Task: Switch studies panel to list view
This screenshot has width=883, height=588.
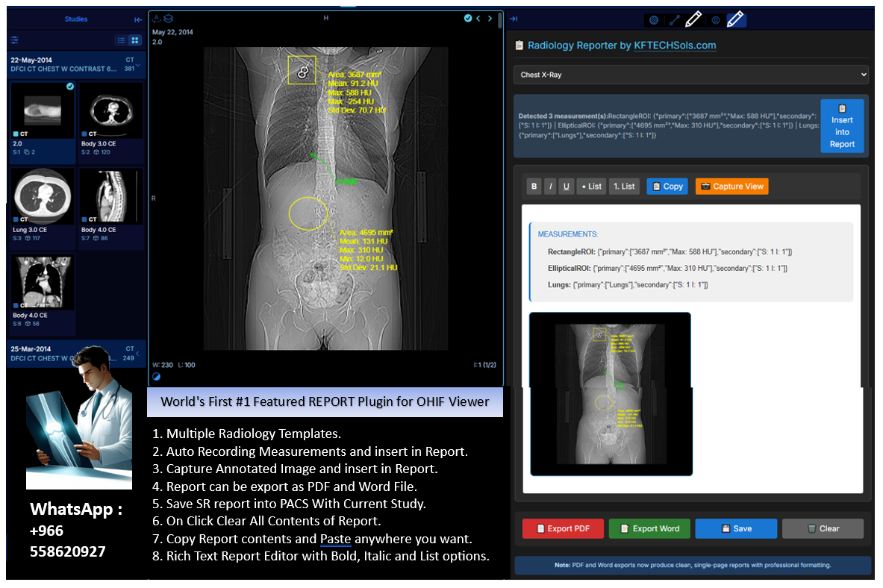Action: pos(121,40)
